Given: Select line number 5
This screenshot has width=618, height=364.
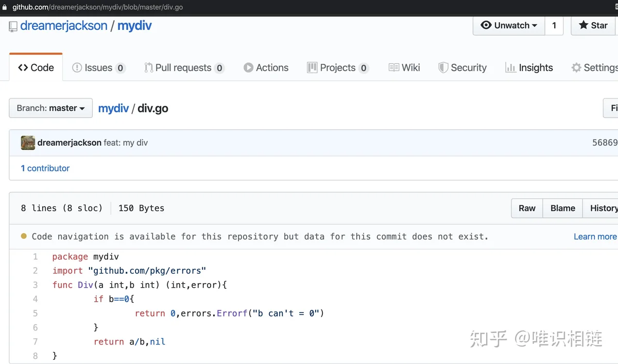Looking at the screenshot, I should 35,313.
